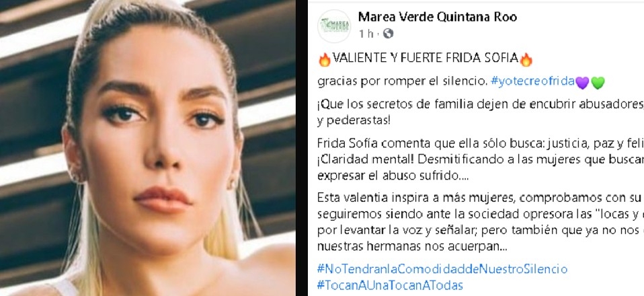Click the fire emoji after FRIDA SOFIA
644x296 pixels.
pyautogui.click(x=526, y=60)
